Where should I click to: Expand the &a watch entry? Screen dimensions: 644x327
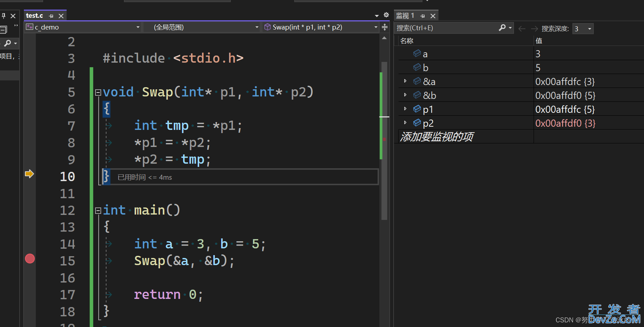click(x=405, y=81)
